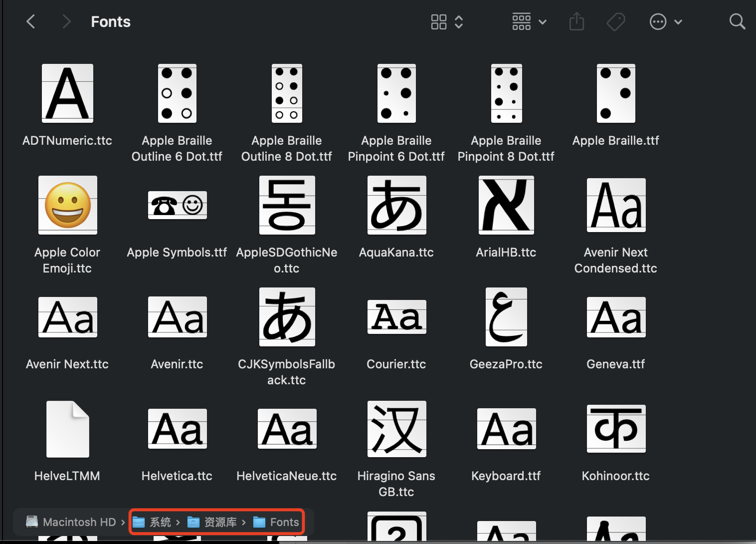Click the 'GeezaPro.ttc' file name label
756x544 pixels.
click(506, 364)
